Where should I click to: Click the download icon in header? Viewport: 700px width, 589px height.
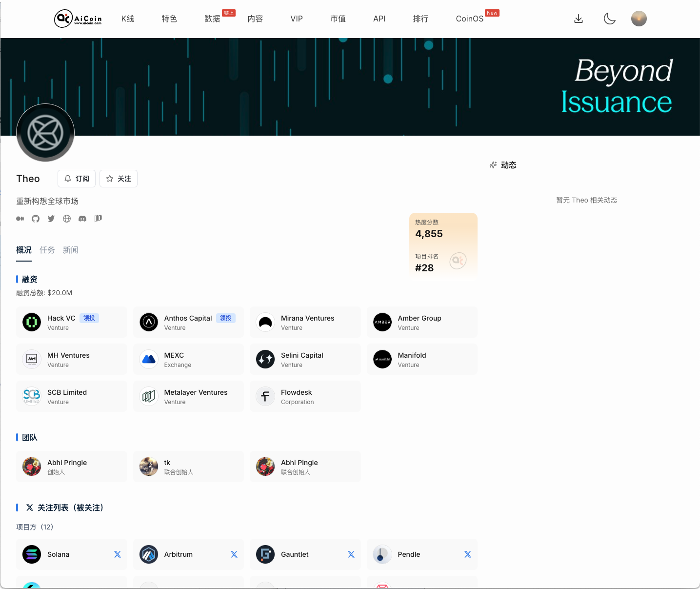579,19
